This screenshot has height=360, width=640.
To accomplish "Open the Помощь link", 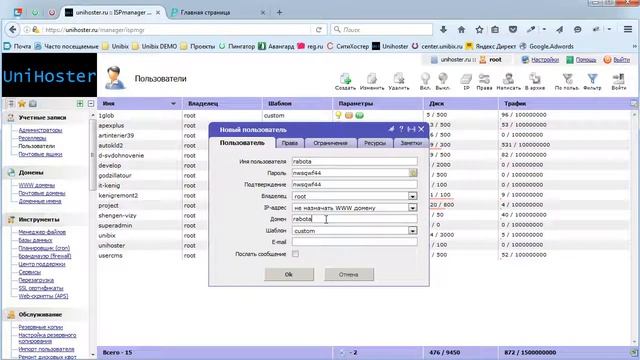I will (x=586, y=60).
